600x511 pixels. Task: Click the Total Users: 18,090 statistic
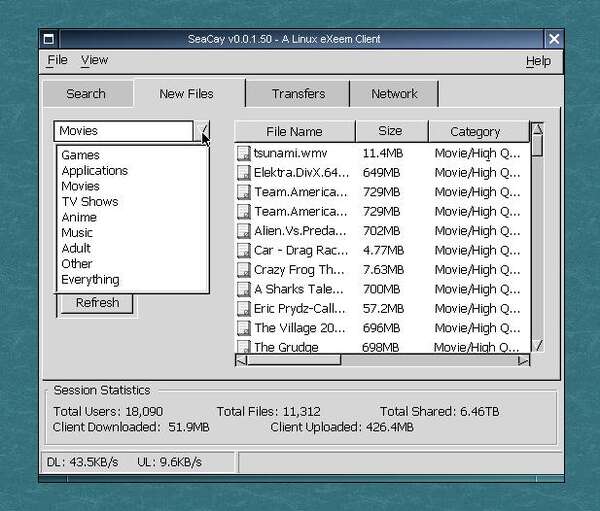point(108,411)
